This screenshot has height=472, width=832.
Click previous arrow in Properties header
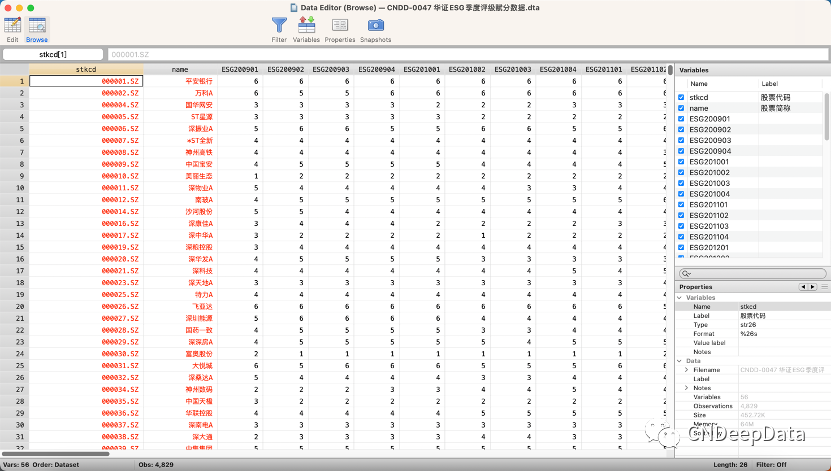[x=803, y=287]
